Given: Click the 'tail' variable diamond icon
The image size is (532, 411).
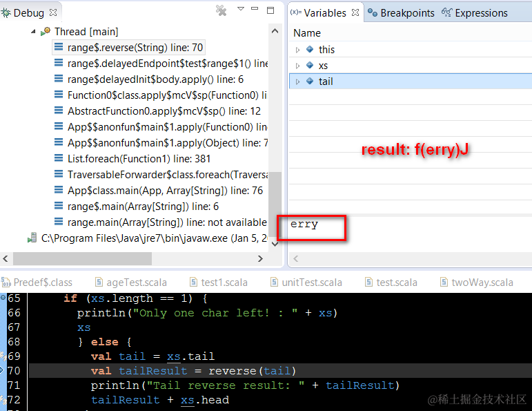Looking at the screenshot, I should [x=310, y=81].
